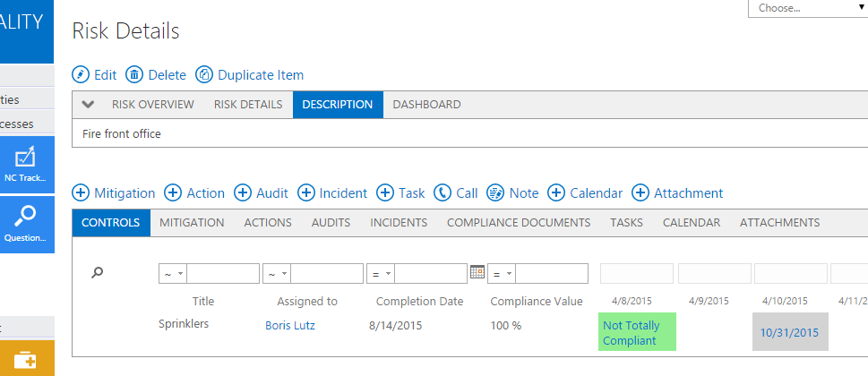868x376 pixels.
Task: Click the filter box above 4/10/2015
Action: (791, 274)
